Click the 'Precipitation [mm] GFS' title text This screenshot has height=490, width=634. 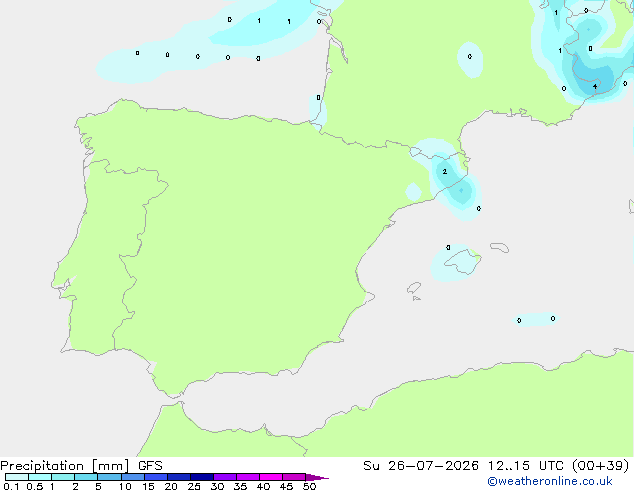pyautogui.click(x=81, y=466)
